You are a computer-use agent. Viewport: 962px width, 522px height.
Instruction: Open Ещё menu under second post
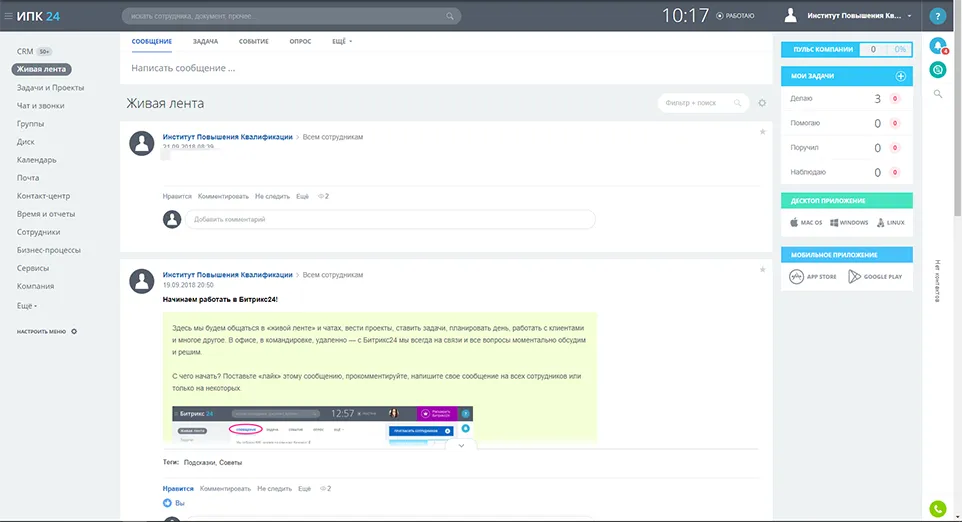(x=304, y=489)
